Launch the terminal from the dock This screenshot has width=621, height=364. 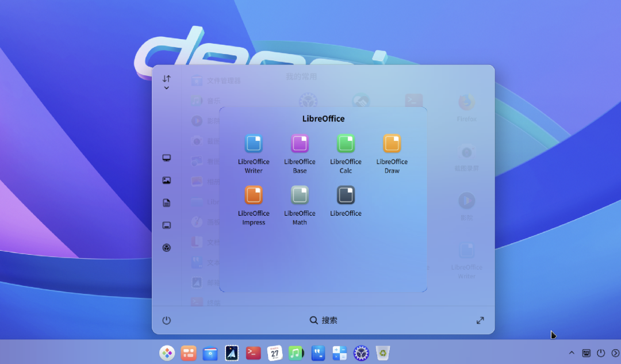[x=253, y=353]
